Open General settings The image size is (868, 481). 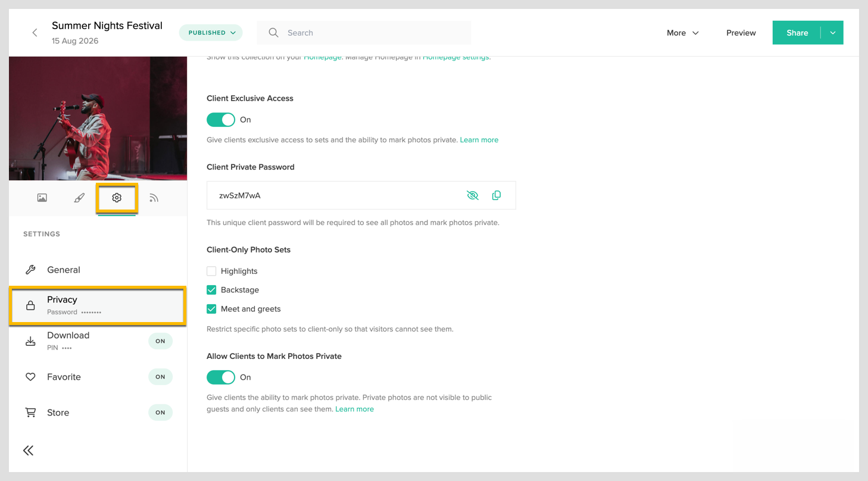coord(98,270)
